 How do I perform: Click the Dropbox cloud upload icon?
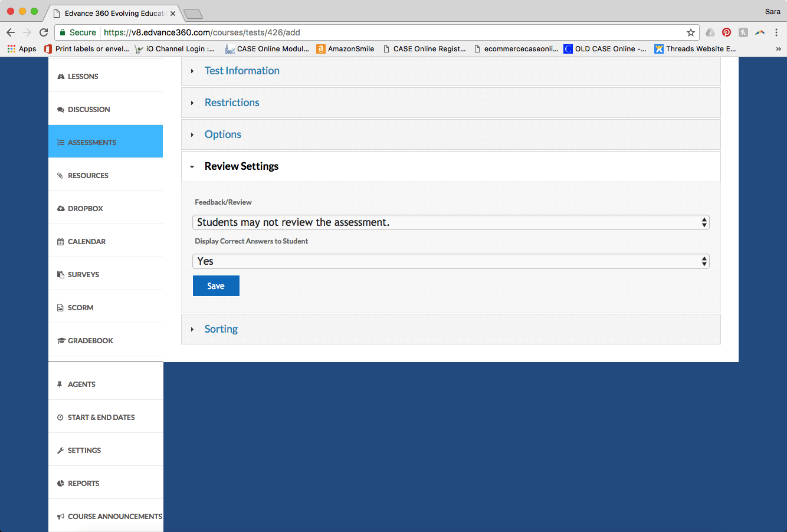(60, 209)
